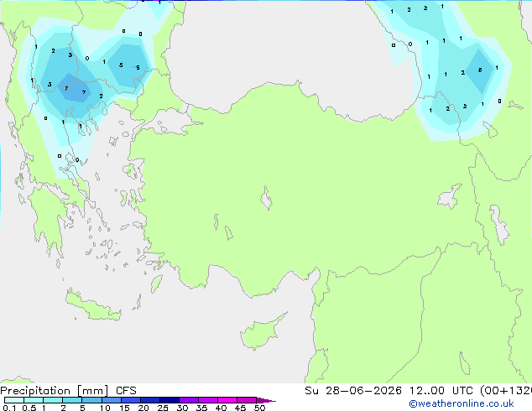
Task: Click the legend label '25'
Action: coord(163,408)
